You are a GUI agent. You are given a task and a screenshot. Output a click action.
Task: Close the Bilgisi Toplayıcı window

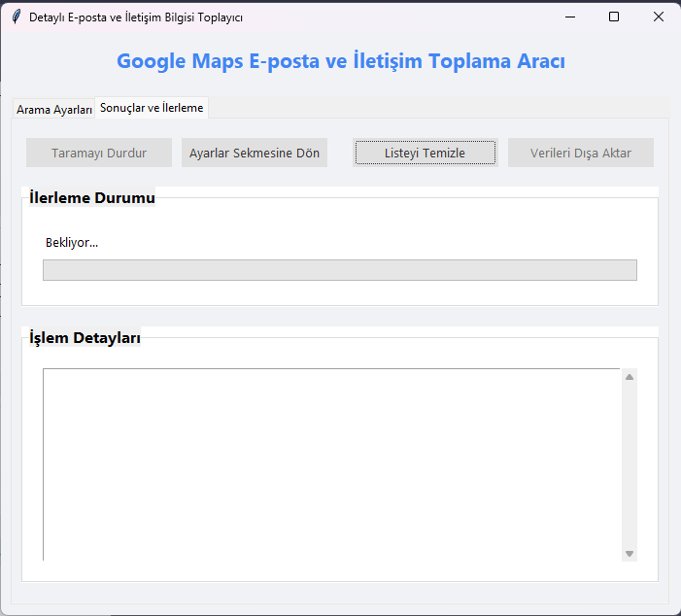coord(659,17)
